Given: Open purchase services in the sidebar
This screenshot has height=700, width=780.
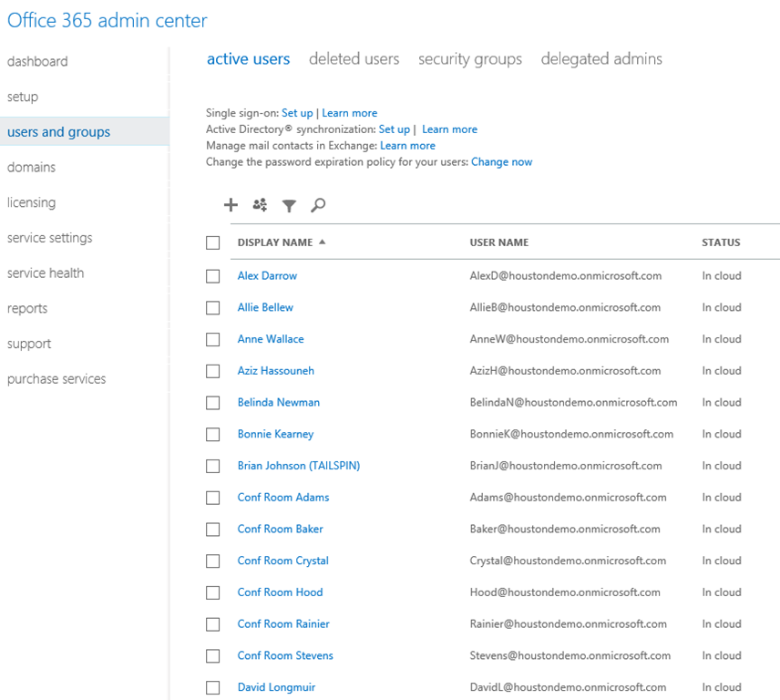Looking at the screenshot, I should pyautogui.click(x=56, y=379).
